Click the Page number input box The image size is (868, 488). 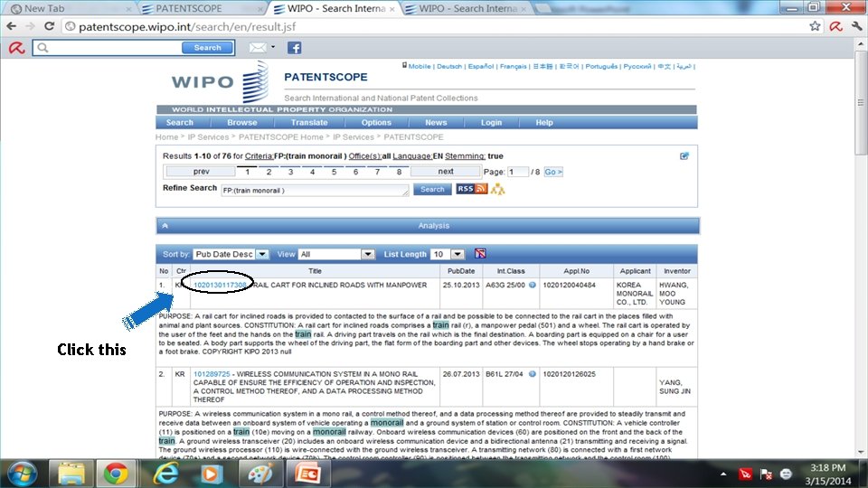(x=517, y=172)
